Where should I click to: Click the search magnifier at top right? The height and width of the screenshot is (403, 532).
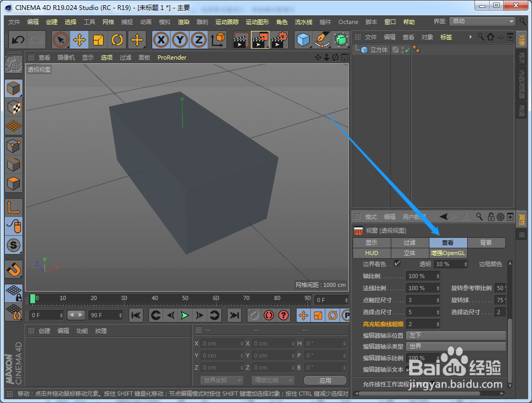coord(523,22)
